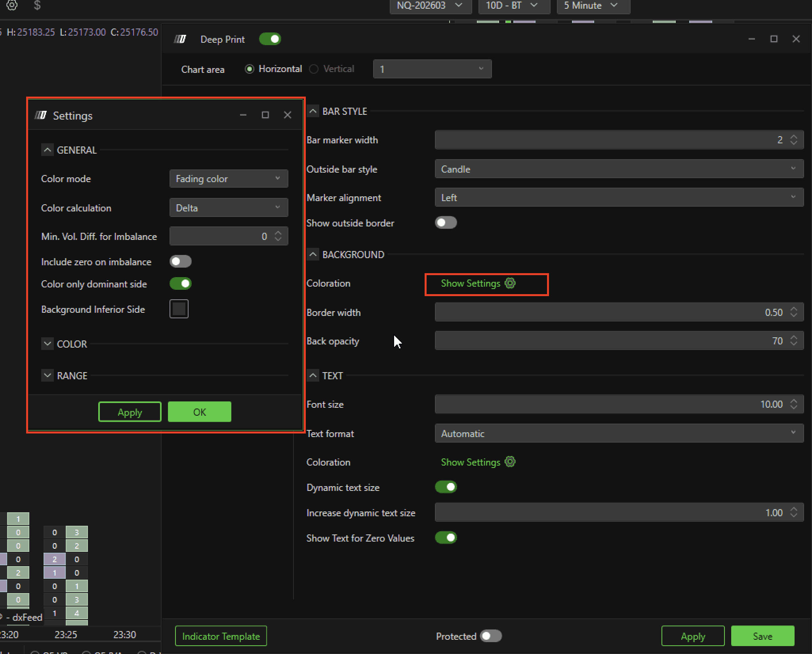This screenshot has width=812, height=654.
Task: Expand the COLOR section
Action: click(x=48, y=344)
